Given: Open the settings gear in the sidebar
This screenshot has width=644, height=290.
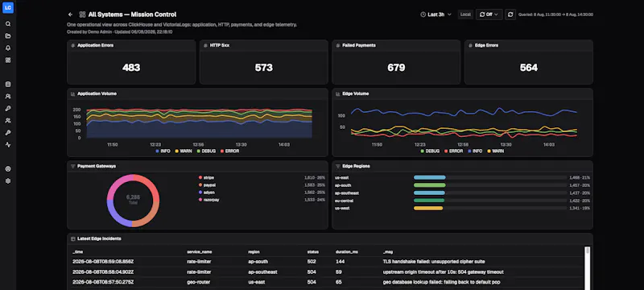Looking at the screenshot, I should click(x=8, y=181).
